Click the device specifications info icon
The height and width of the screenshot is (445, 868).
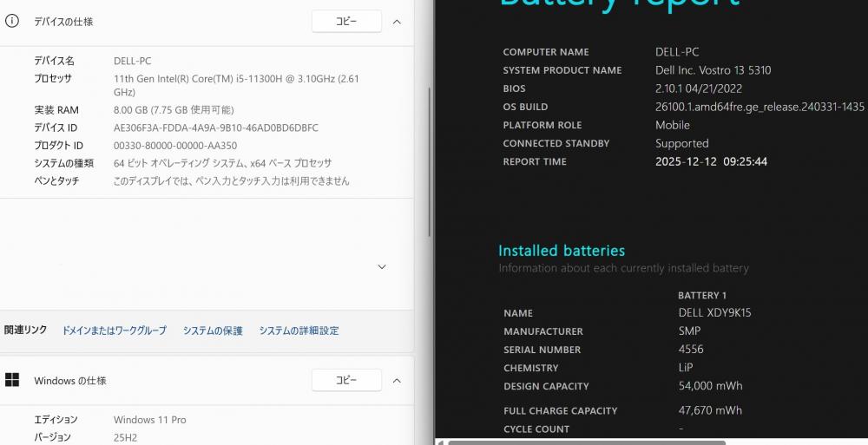point(11,21)
